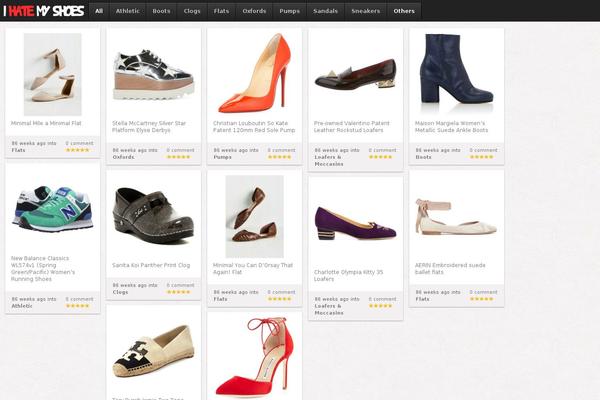This screenshot has height=400, width=600.
Task: Open Minimal You Can D'Orsay That Again title
Action: [x=253, y=269]
